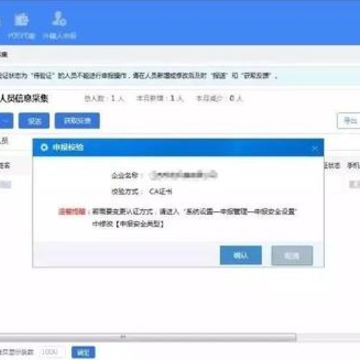Open the multi-person settings toolbar icon
Screen dimensions: 360x360
coord(59,19)
